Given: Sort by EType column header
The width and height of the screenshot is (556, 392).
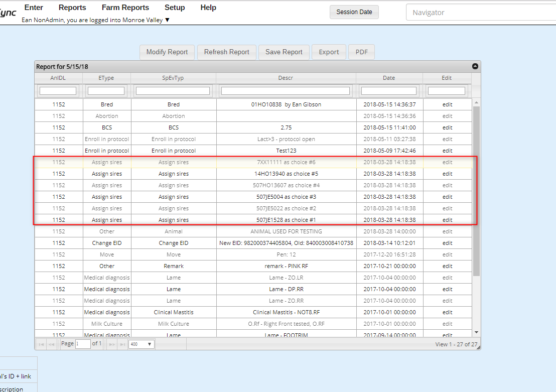Looking at the screenshot, I should (x=106, y=78).
